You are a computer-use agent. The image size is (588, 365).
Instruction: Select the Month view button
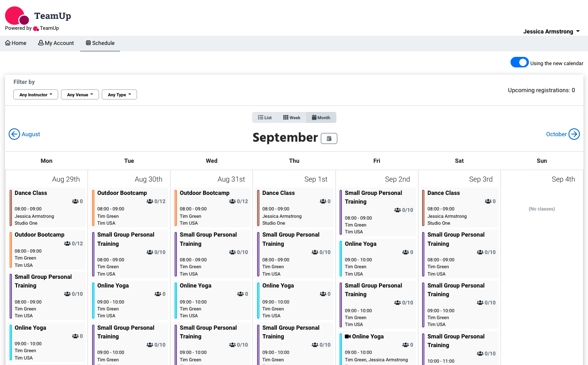(x=321, y=117)
